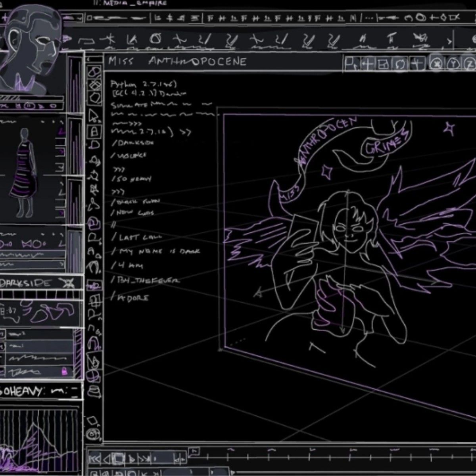Click the /MY NAME IS DARK line

155,251
